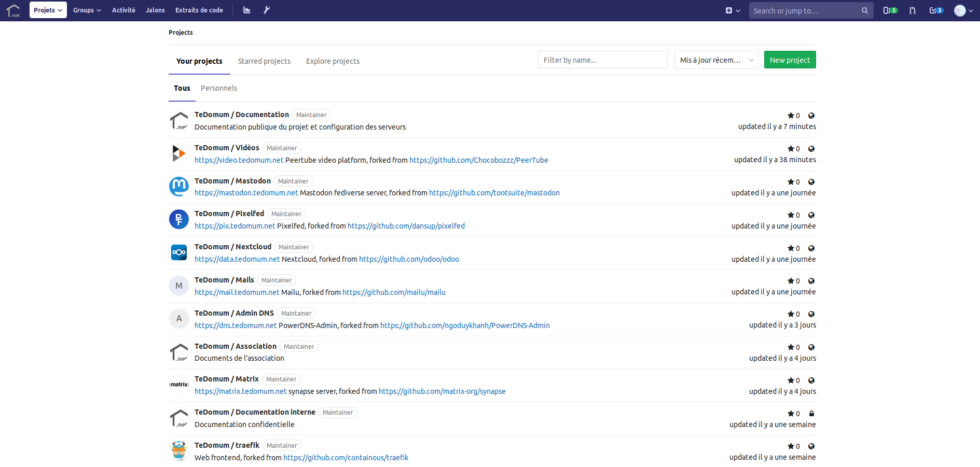The height and width of the screenshot is (467, 980).
Task: Click the Nextcloud project avatar
Action: point(179,252)
